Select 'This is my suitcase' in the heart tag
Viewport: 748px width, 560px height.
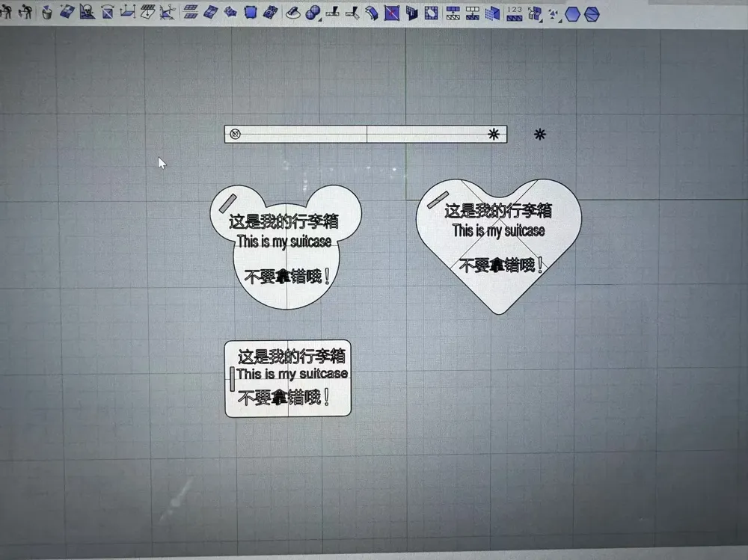point(498,231)
